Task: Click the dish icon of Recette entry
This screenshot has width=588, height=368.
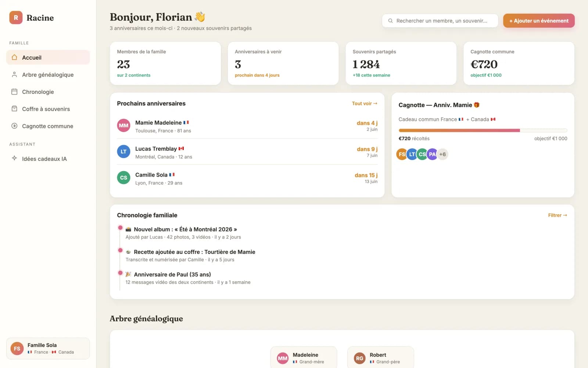Action: click(128, 252)
